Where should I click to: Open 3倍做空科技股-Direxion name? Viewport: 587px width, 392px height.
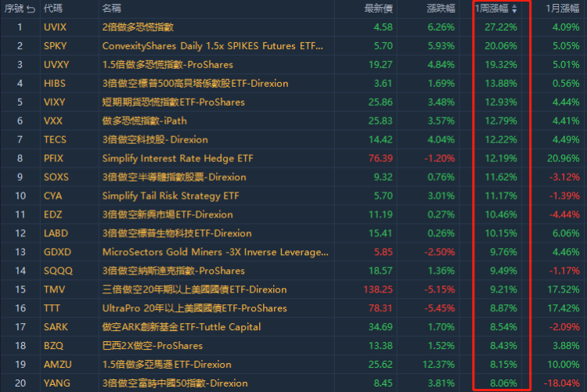click(x=155, y=139)
